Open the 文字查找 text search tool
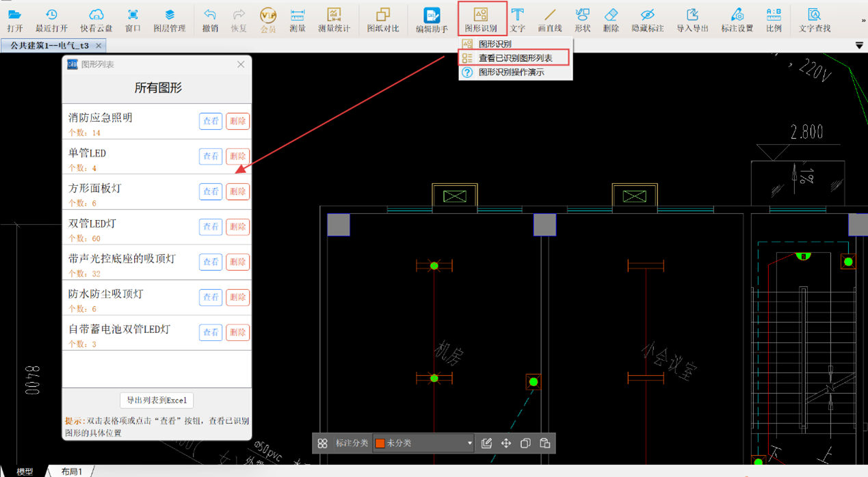This screenshot has width=868, height=477. (x=814, y=19)
